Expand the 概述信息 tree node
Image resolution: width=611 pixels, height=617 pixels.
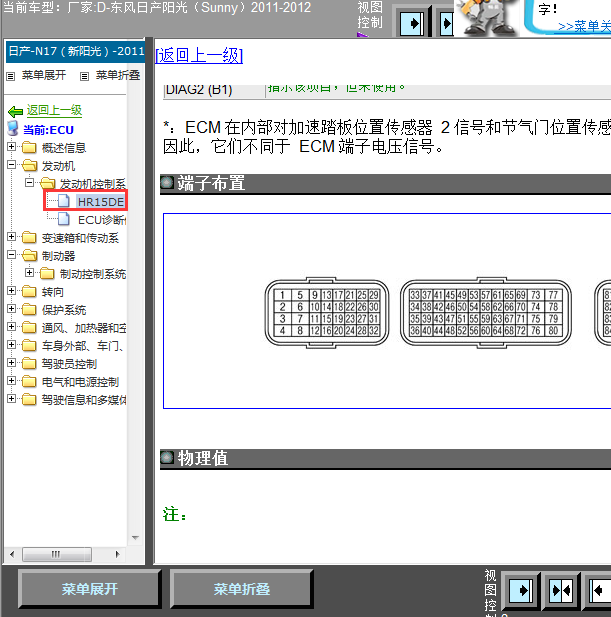[x=11, y=147]
